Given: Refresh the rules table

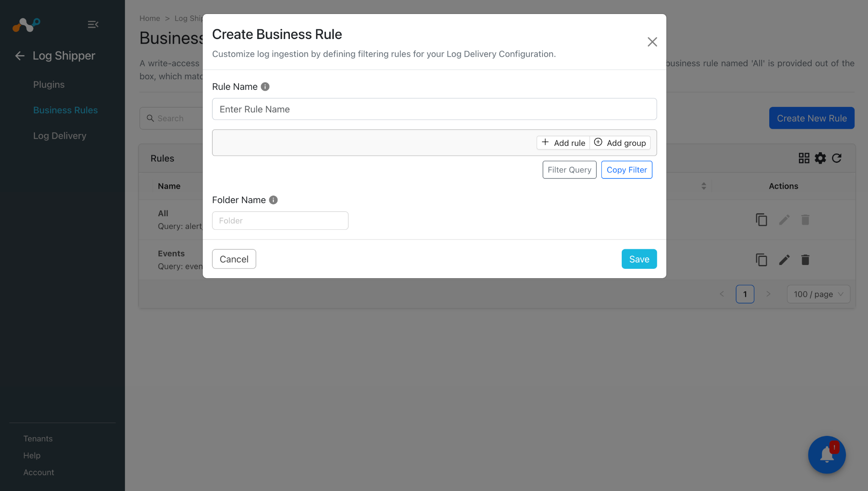Looking at the screenshot, I should (x=837, y=158).
